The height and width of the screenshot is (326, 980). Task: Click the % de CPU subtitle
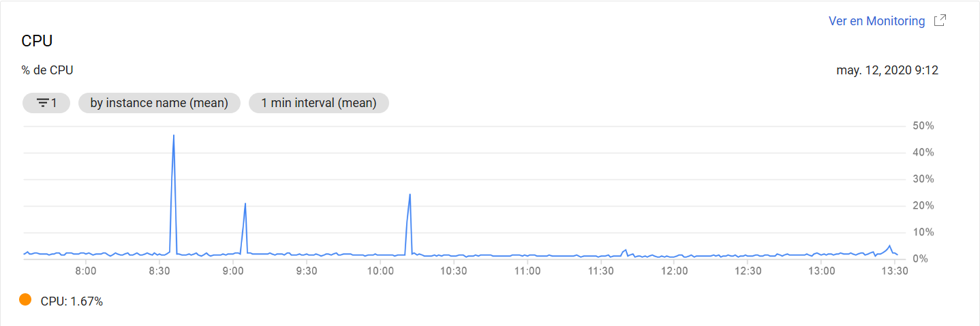(x=48, y=70)
